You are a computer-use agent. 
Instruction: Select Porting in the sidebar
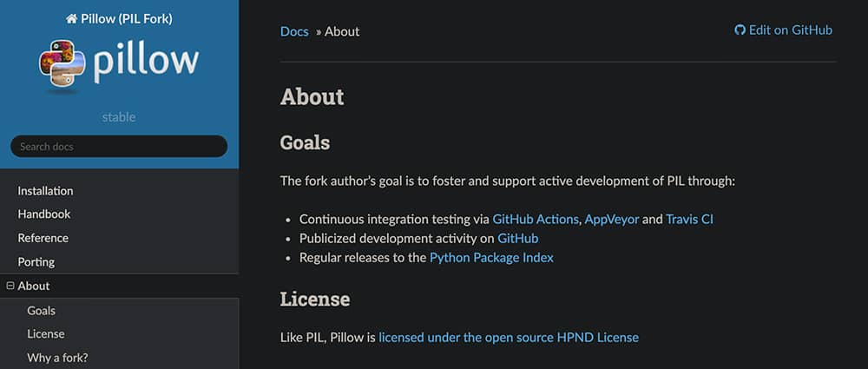36,261
